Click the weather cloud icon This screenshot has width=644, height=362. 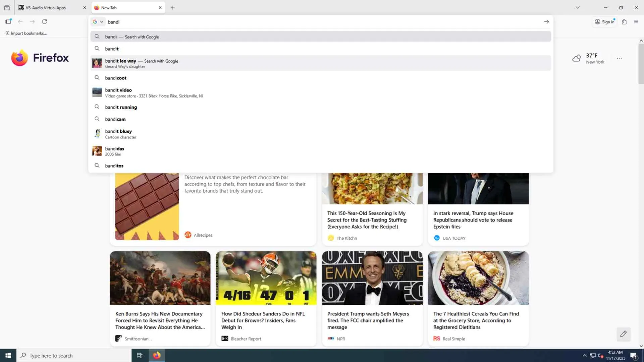(x=577, y=58)
